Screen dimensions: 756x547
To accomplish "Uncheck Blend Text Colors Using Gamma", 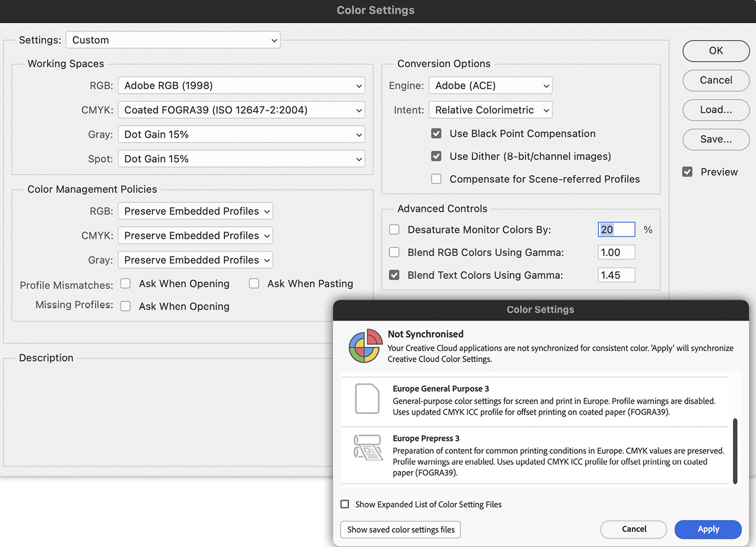I will pyautogui.click(x=394, y=275).
